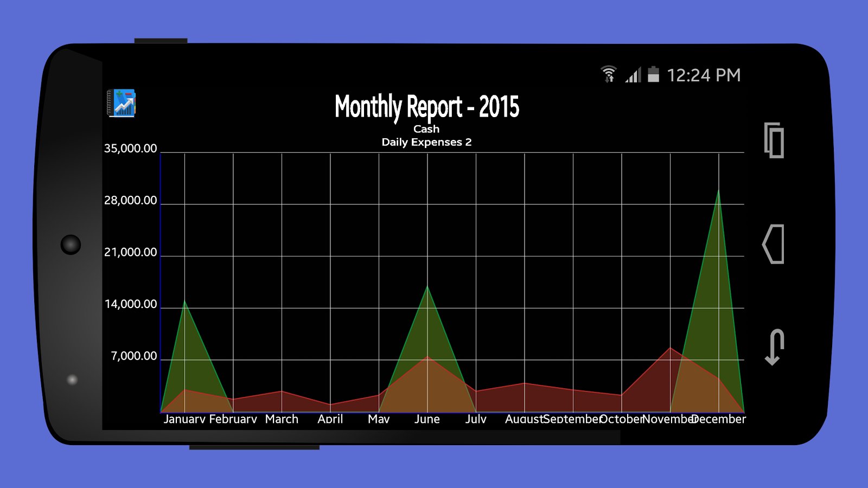Select the Daily Expenses 2 subtitle
Viewport: 868px width, 488px height.
point(426,142)
